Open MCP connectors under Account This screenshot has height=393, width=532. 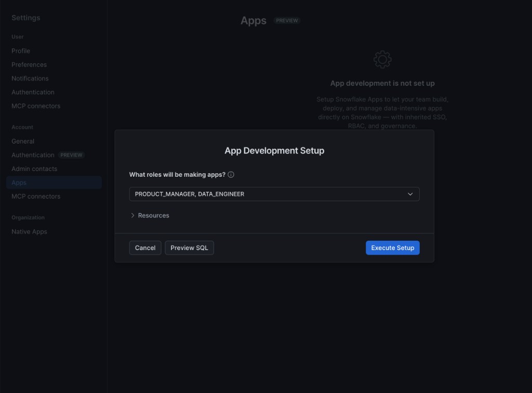pyautogui.click(x=36, y=196)
